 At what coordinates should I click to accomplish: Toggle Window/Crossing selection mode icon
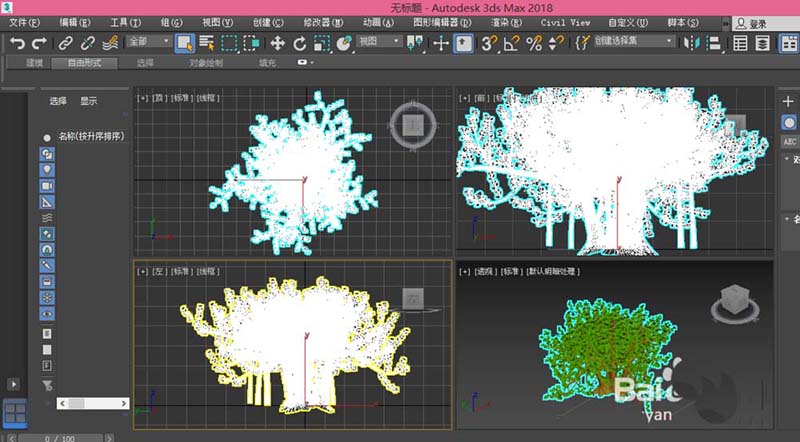click(252, 43)
